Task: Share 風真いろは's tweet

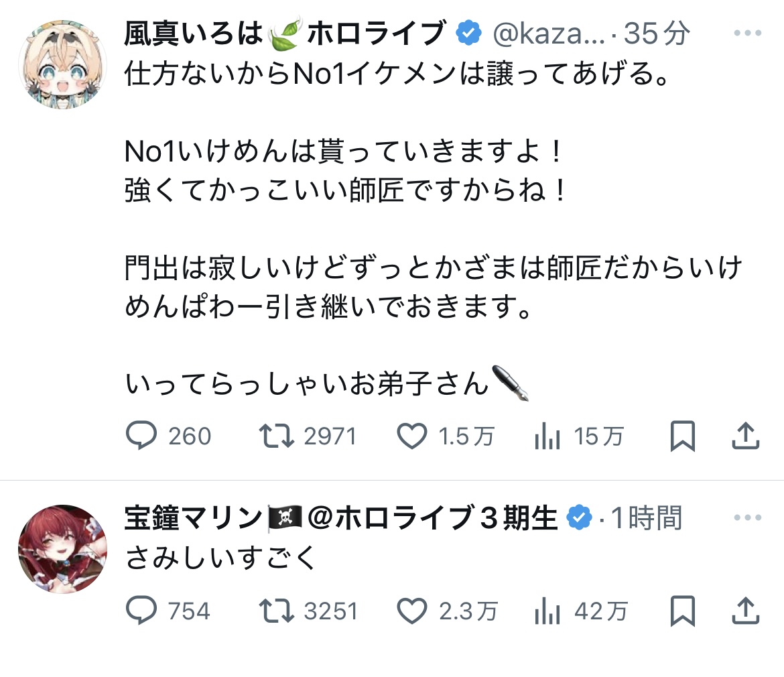Action: pyautogui.click(x=744, y=437)
